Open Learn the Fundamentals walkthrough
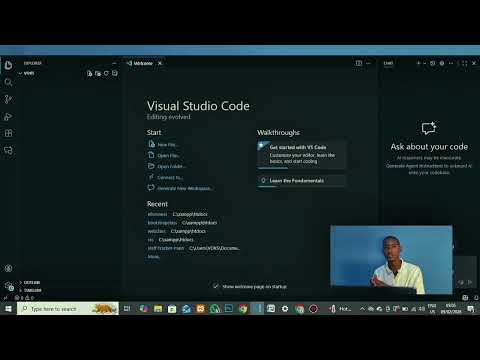The image size is (480, 360). pyautogui.click(x=302, y=181)
